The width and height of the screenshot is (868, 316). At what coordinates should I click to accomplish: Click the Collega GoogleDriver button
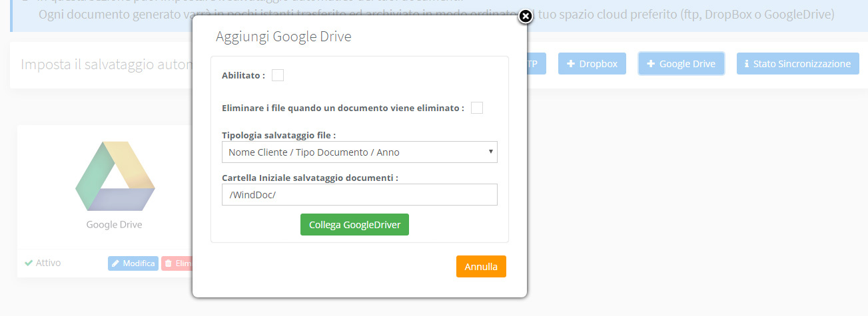(354, 225)
